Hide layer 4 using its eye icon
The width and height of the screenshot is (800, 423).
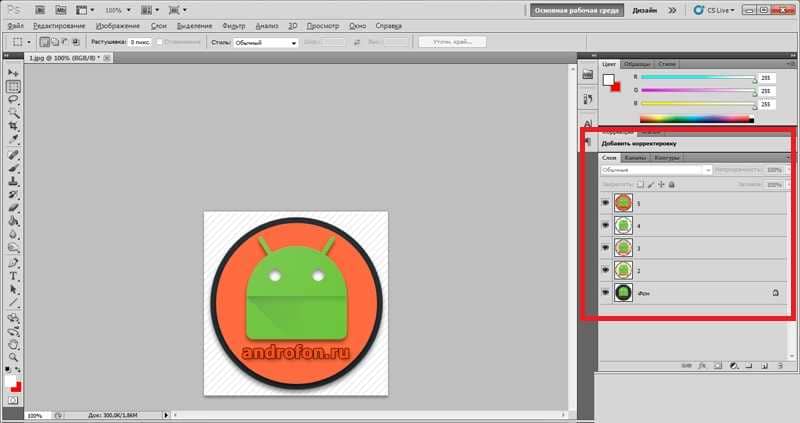(x=606, y=225)
